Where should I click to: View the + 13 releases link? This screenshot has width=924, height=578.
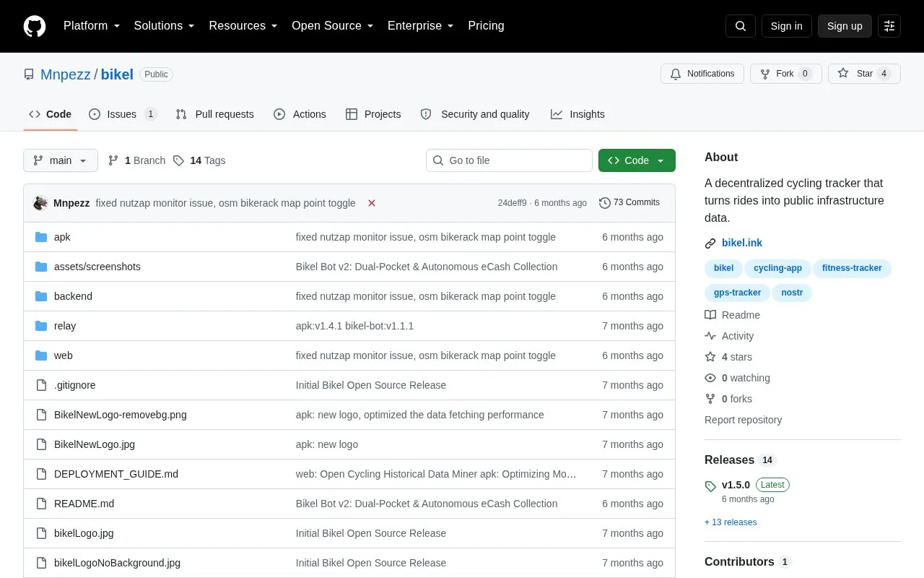pyautogui.click(x=731, y=522)
